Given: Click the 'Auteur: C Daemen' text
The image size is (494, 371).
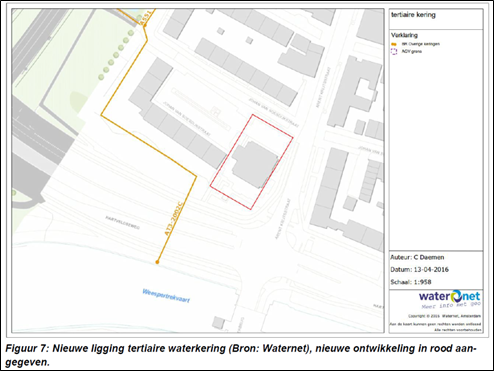Looking at the screenshot, I should [417, 257].
